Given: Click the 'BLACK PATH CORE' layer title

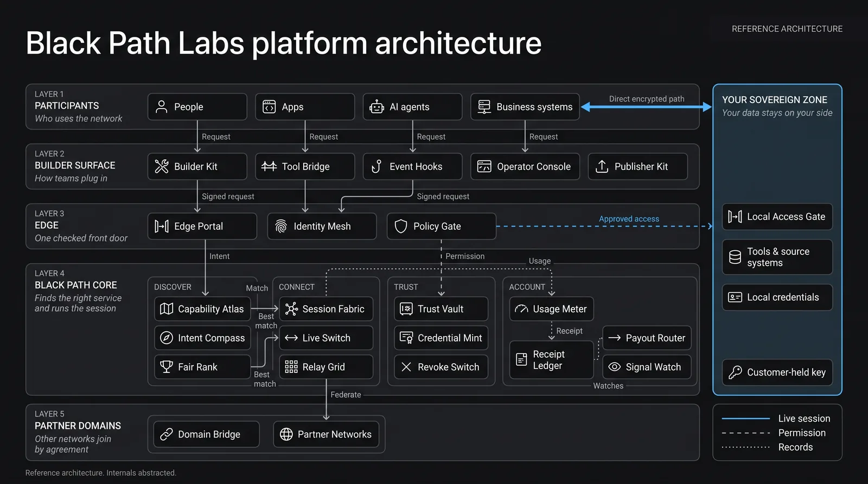Looking at the screenshot, I should 76,285.
